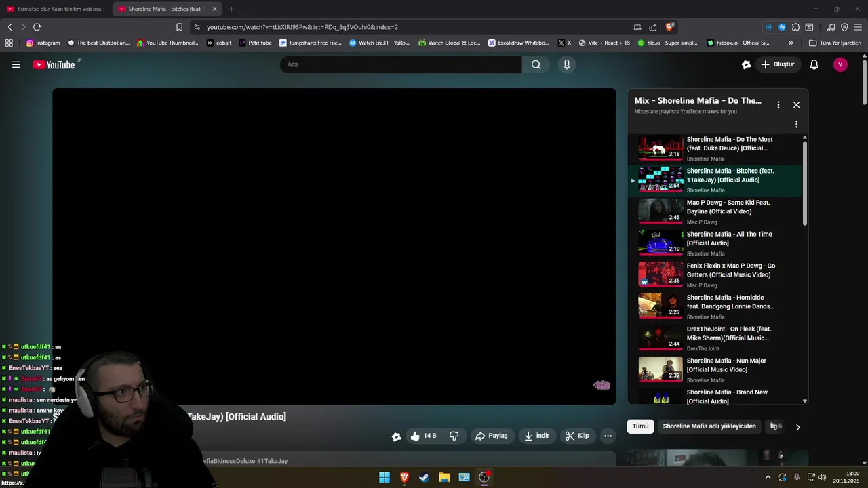868x488 pixels.
Task: Click the Brave icon in taskbar
Action: pyautogui.click(x=404, y=477)
